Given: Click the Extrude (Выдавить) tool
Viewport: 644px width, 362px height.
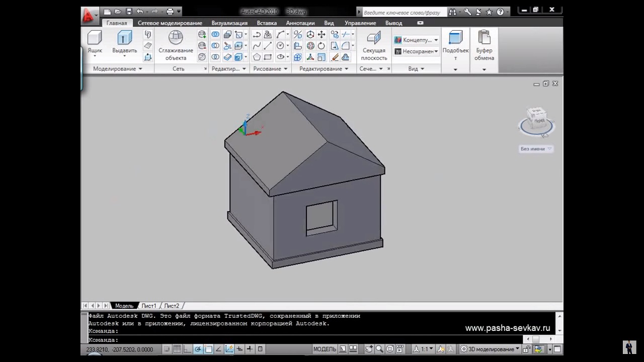Looking at the screenshot, I should click(124, 38).
